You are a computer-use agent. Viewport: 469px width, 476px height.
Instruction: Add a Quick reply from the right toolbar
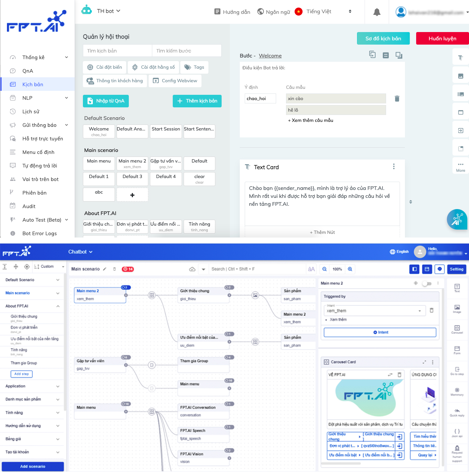[x=457, y=412]
